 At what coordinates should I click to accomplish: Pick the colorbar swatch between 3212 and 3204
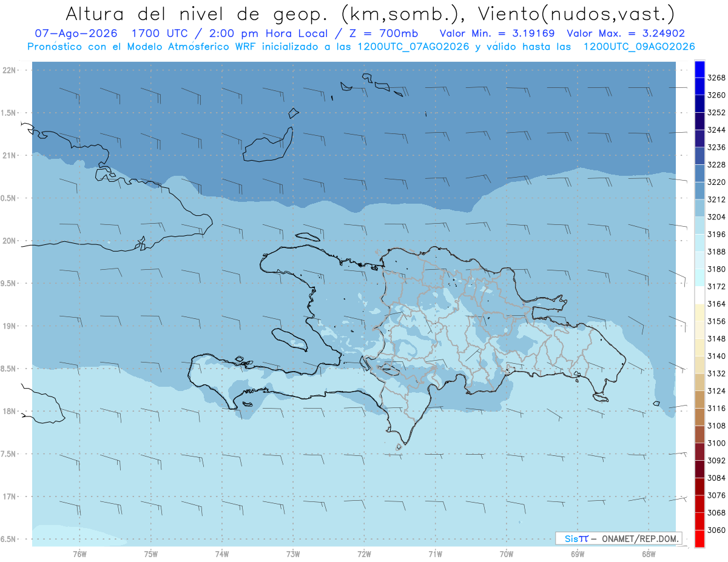[699, 209]
